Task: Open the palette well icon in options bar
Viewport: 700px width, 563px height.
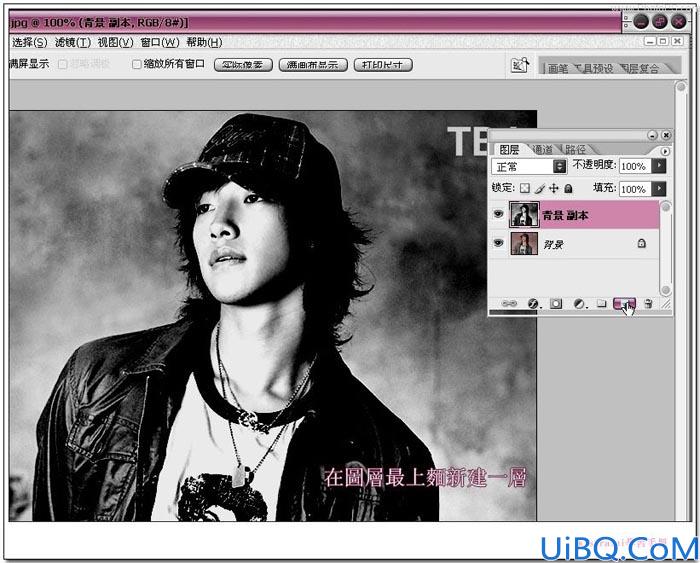Action: (520, 65)
